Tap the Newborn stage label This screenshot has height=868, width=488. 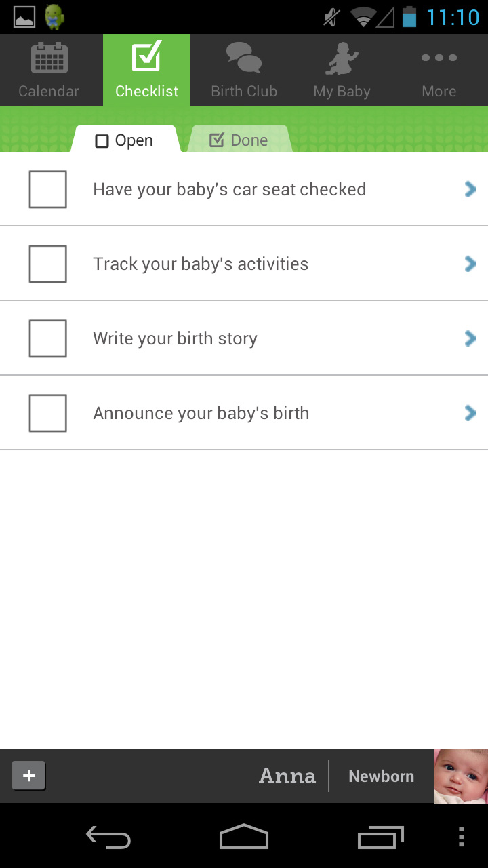click(381, 776)
